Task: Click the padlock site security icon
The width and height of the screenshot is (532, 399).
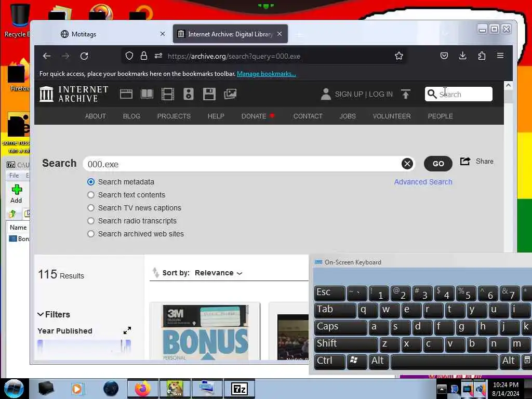Action: (144, 56)
